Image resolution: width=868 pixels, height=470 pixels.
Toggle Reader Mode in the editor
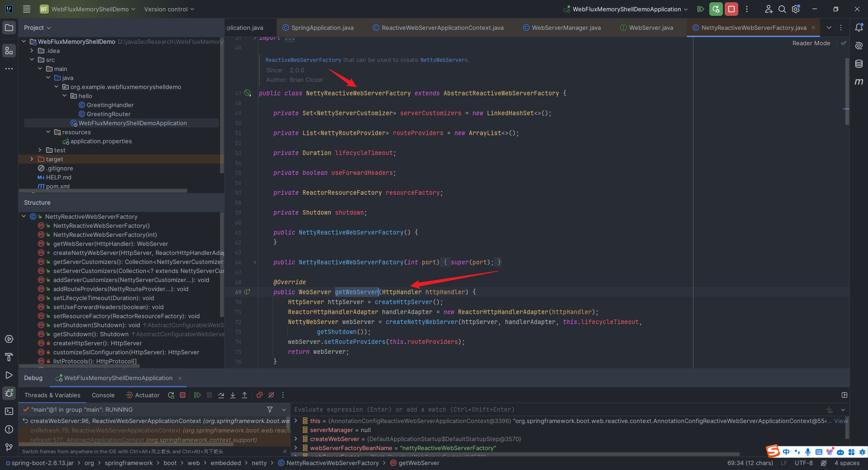point(811,43)
